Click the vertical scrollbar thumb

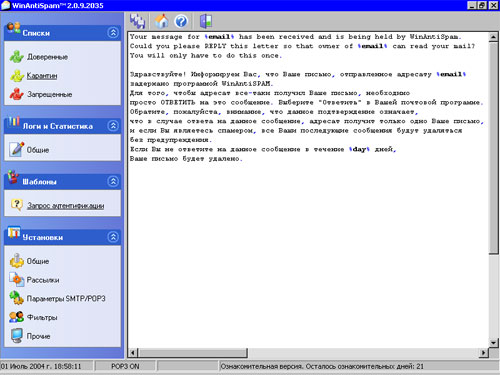click(494, 148)
